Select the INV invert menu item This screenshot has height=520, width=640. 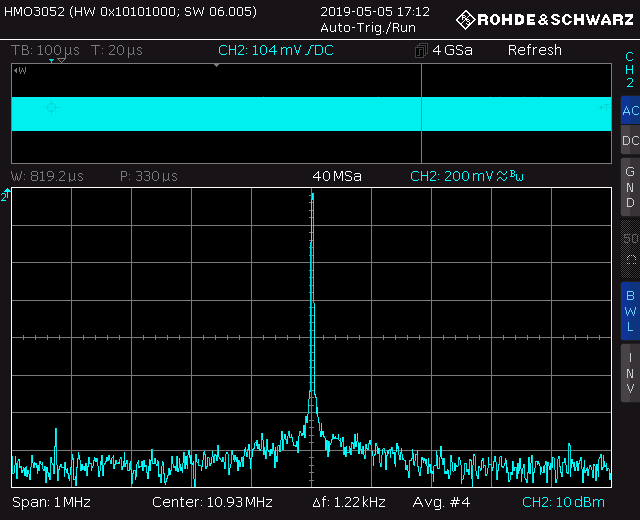(630, 373)
